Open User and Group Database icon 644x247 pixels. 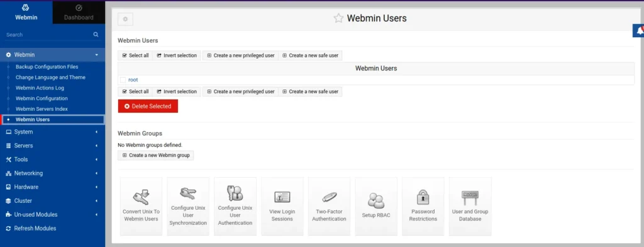coord(470,206)
